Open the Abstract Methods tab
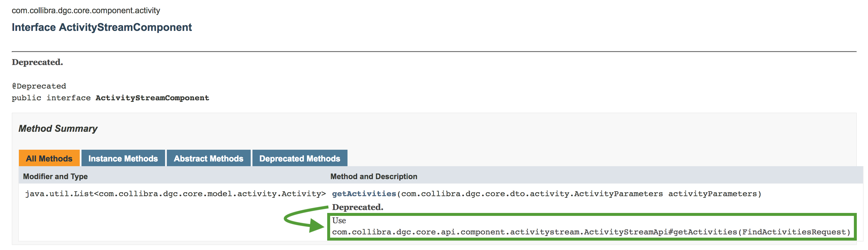The image size is (868, 250). click(x=208, y=158)
